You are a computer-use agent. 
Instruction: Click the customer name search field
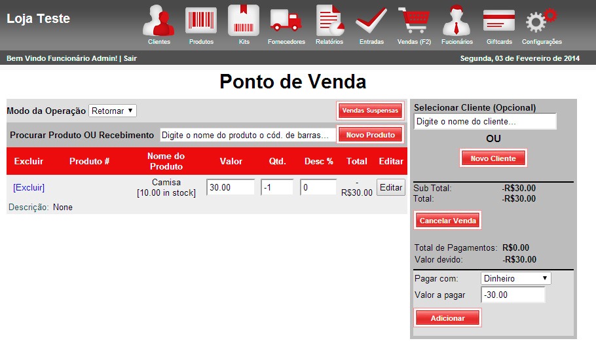pyautogui.click(x=485, y=122)
